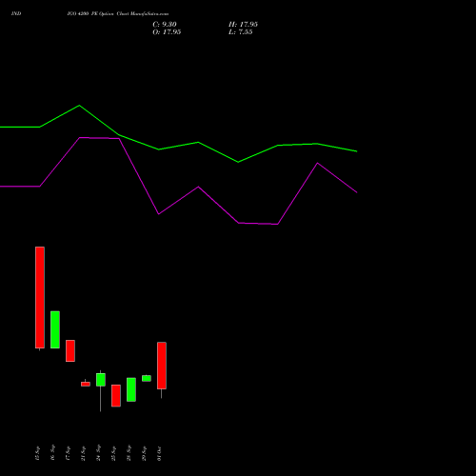The image size is (476, 476).
Task: Click the chart title mentioning 'PE Option Chart'
Action: (118, 13)
